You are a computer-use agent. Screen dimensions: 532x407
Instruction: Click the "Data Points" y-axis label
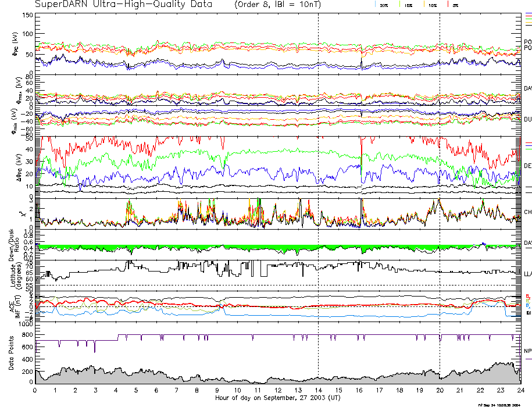point(12,353)
